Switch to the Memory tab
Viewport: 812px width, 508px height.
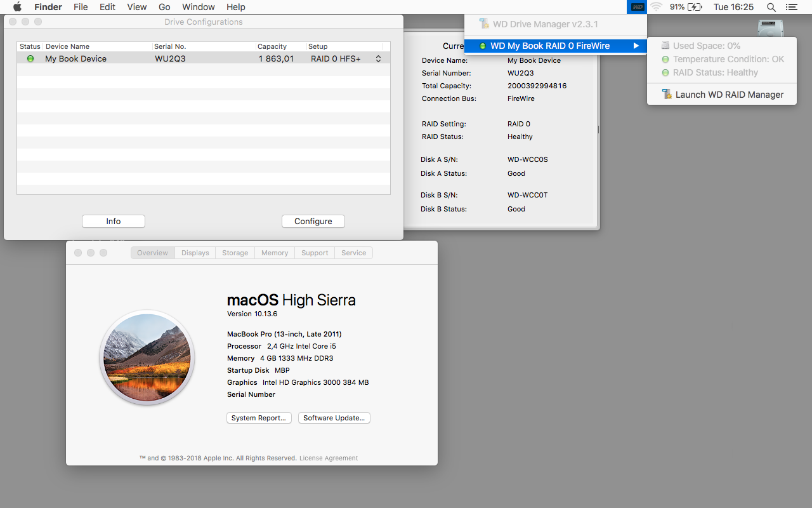coord(275,253)
